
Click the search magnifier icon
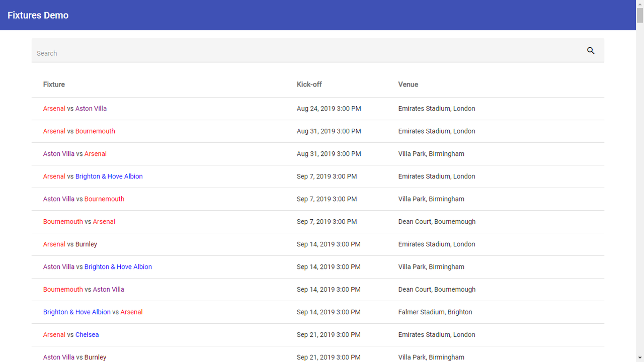point(590,51)
